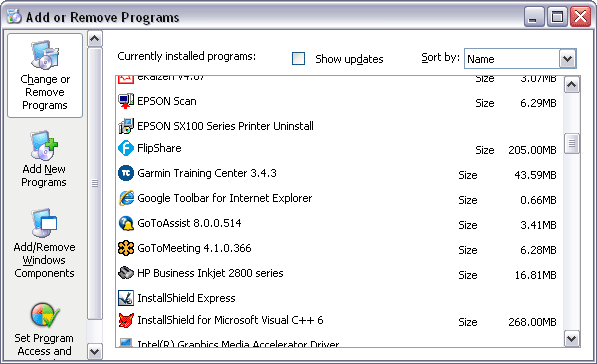This screenshot has width=597, height=364.
Task: Select InstallShield for Microsoft Visual C++ 6 icon
Action: pos(126,320)
